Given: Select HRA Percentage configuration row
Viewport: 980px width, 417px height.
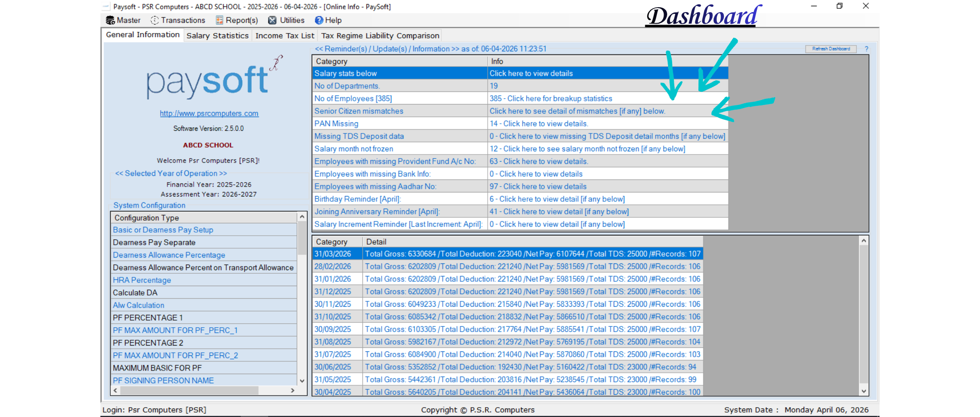Looking at the screenshot, I should tap(142, 280).
